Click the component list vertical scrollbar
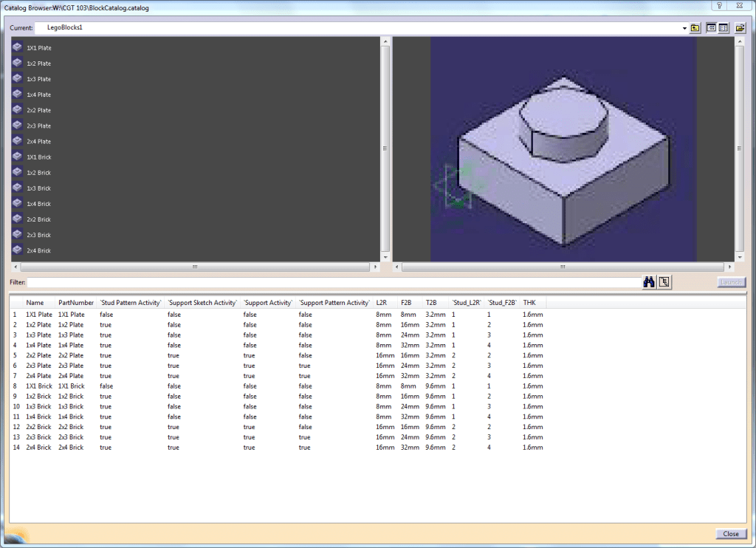The image size is (756, 548). [x=385, y=148]
